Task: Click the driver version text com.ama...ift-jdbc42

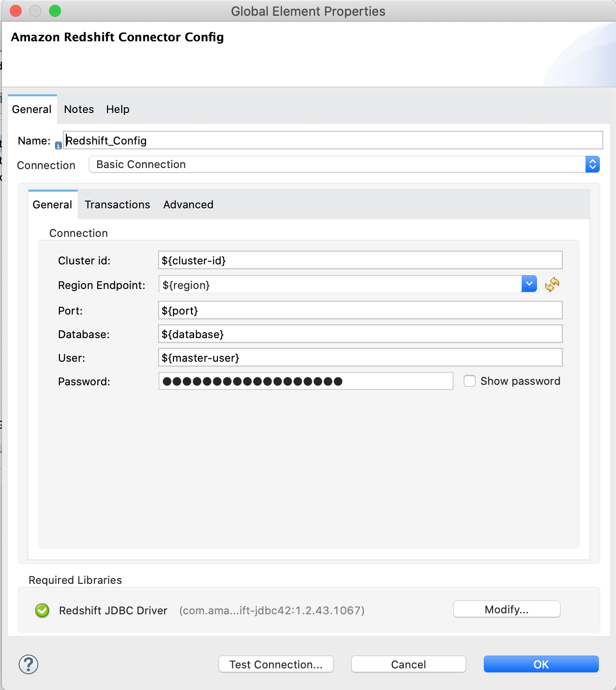Action: 272,610
